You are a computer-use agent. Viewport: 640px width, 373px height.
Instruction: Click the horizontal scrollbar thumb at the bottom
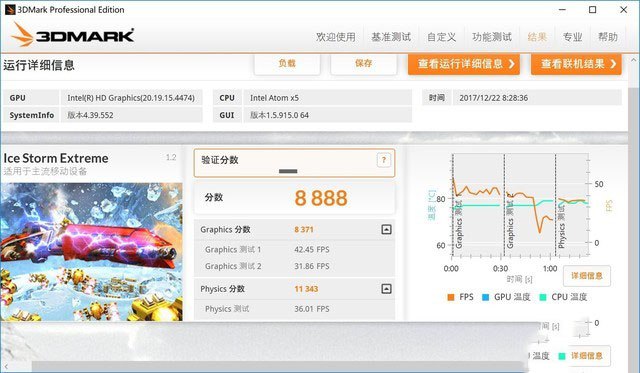[x=278, y=367]
